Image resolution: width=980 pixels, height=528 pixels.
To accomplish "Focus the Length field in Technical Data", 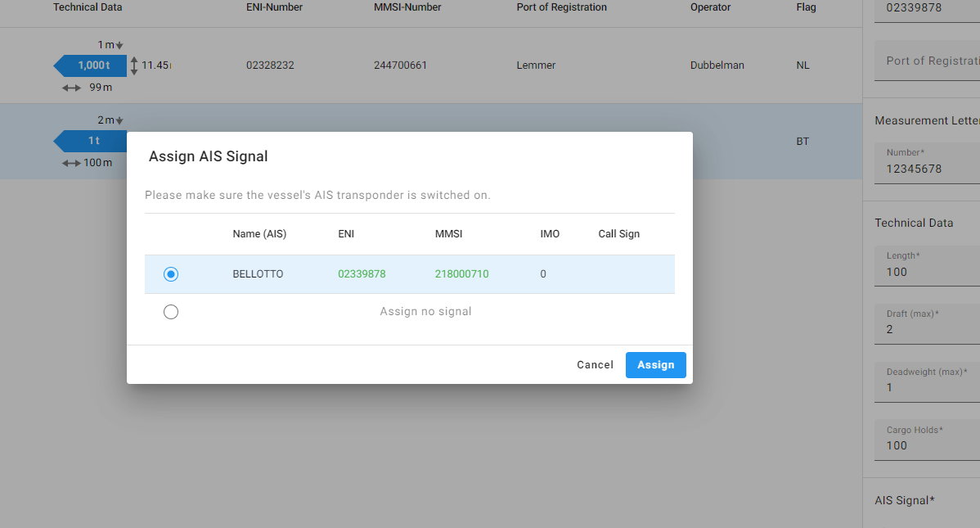I will [x=928, y=272].
